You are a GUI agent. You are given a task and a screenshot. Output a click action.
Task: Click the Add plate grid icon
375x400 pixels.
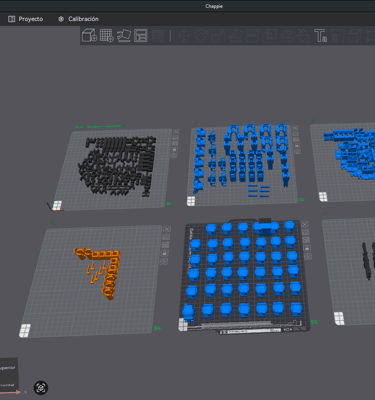tap(107, 35)
